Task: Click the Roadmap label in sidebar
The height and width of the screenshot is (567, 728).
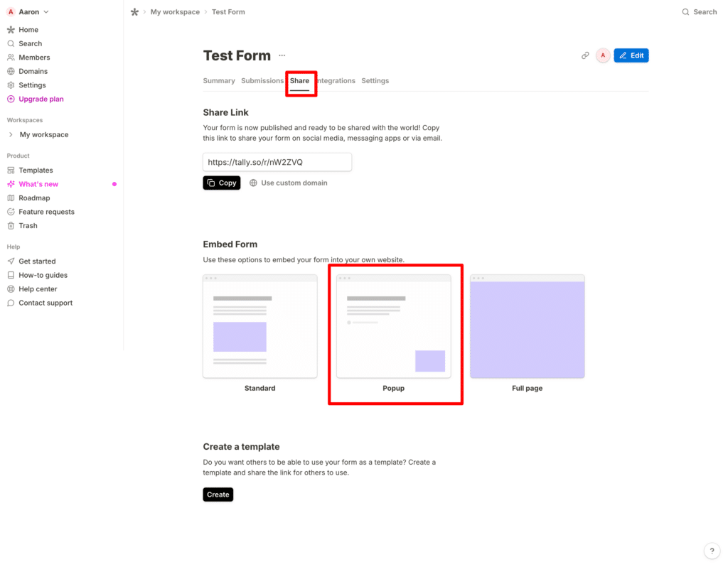Action: pos(34,198)
